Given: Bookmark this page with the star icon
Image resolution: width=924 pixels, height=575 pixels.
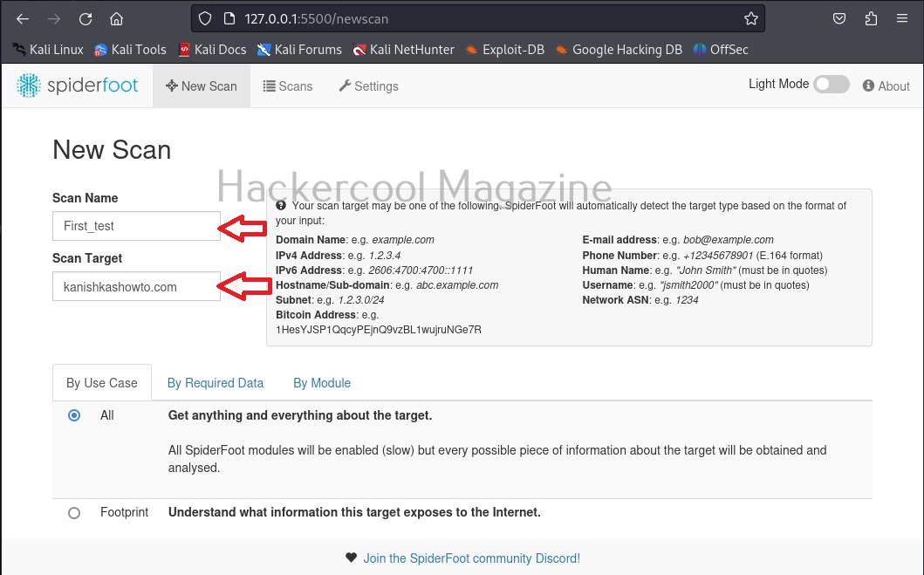Looking at the screenshot, I should [750, 19].
